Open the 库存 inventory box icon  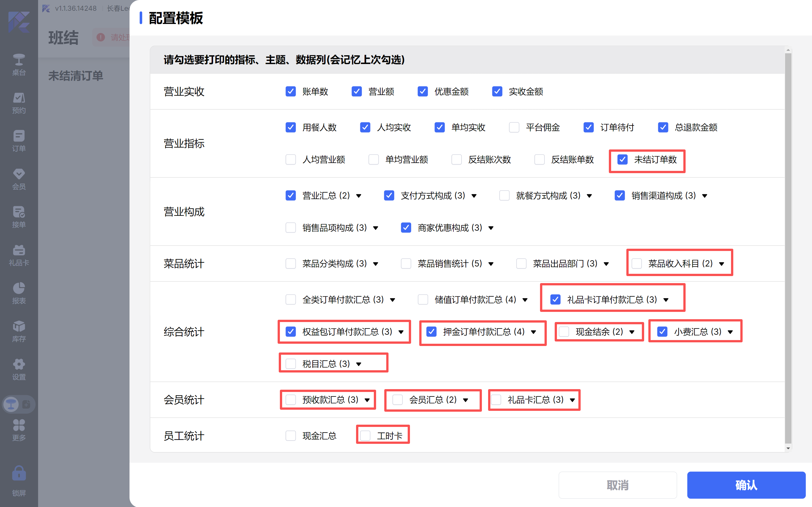[x=19, y=326]
